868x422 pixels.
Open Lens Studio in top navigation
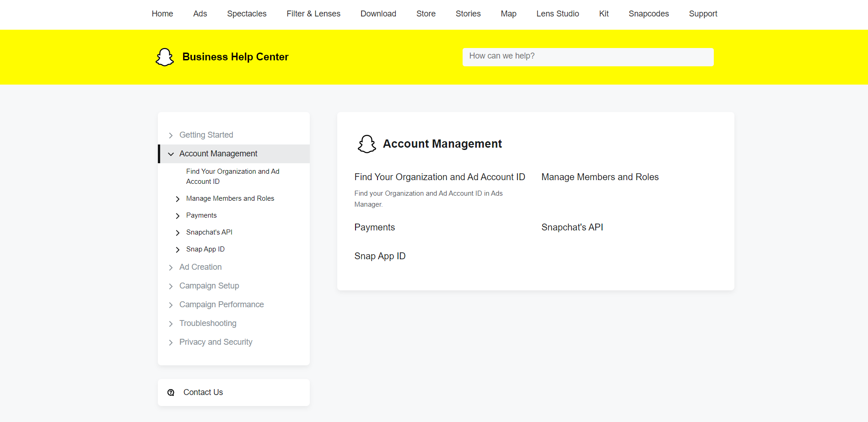(558, 14)
